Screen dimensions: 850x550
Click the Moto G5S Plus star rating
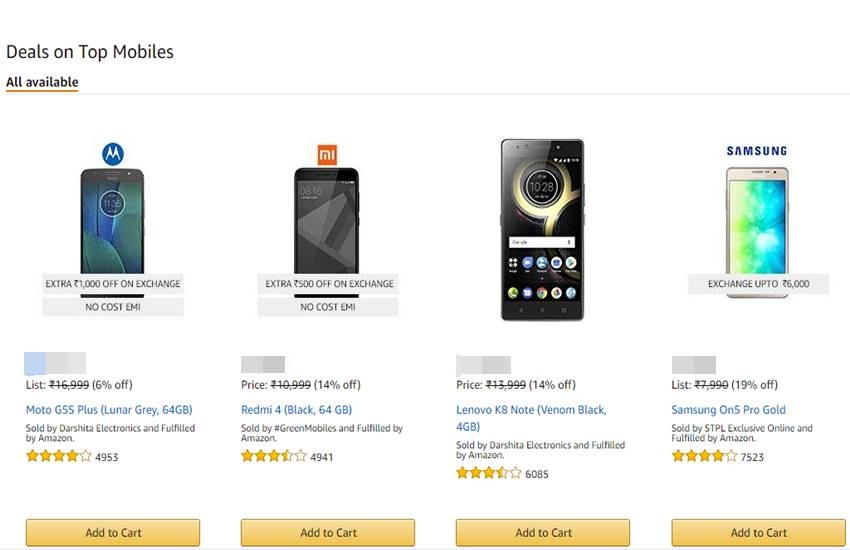point(58,456)
